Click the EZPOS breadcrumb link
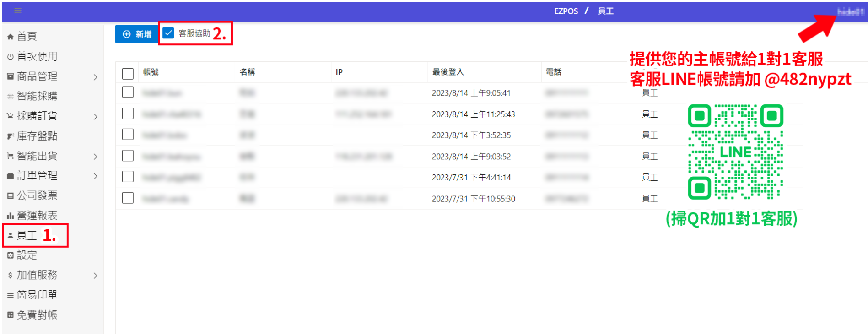 pyautogui.click(x=566, y=11)
